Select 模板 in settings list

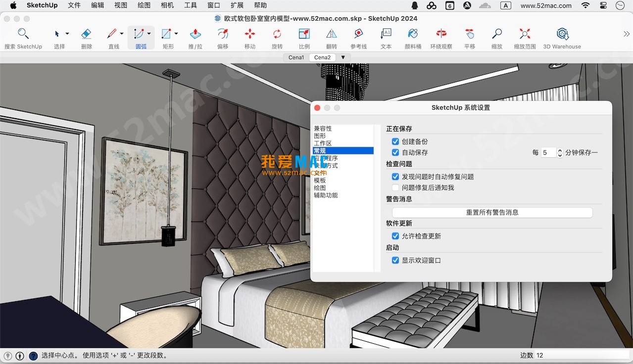point(343,181)
